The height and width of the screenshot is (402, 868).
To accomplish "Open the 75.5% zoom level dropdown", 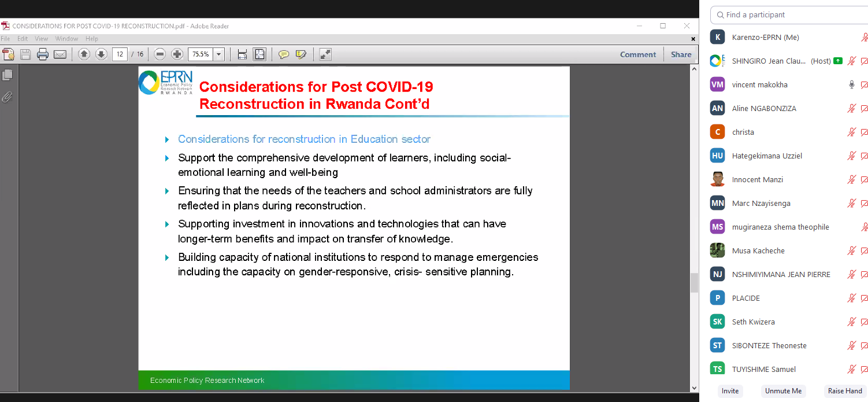I will coord(219,54).
